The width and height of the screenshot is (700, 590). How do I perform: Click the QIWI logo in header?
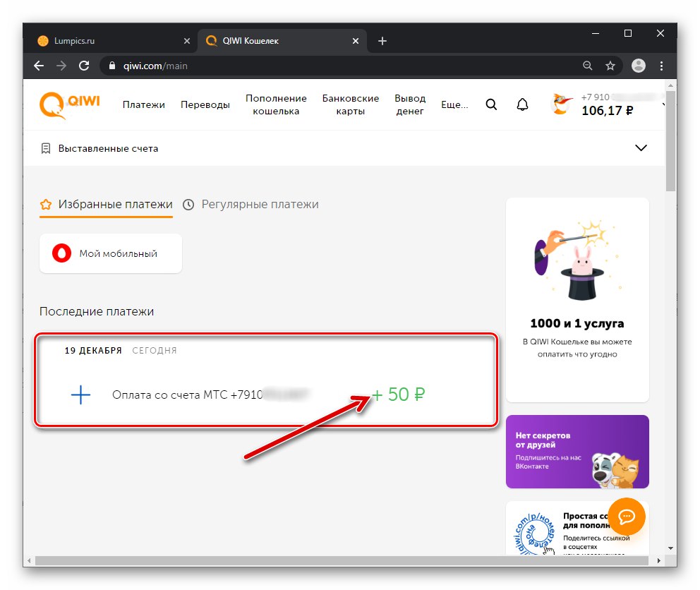(70, 105)
